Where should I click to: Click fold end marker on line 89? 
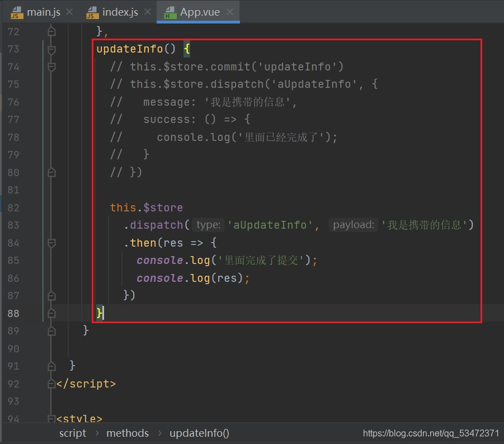click(51, 331)
